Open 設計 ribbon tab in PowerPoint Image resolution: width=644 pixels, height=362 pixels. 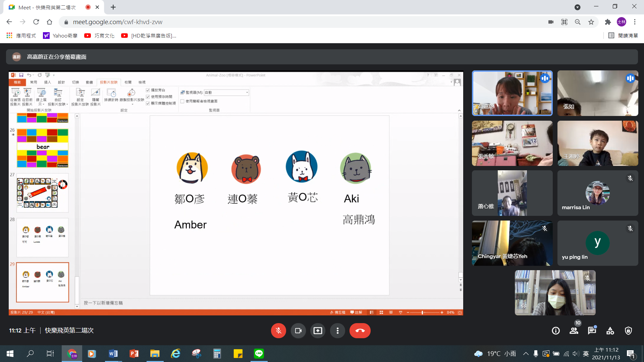point(61,82)
